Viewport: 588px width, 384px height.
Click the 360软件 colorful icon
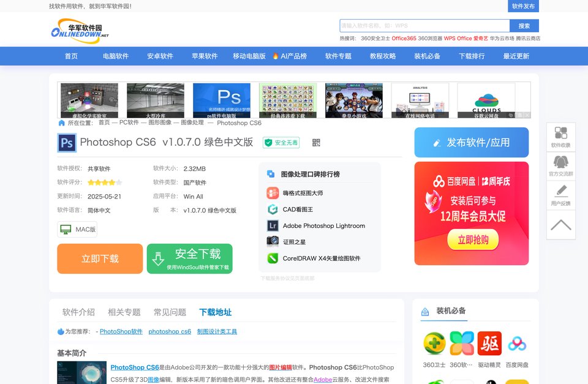click(462, 344)
